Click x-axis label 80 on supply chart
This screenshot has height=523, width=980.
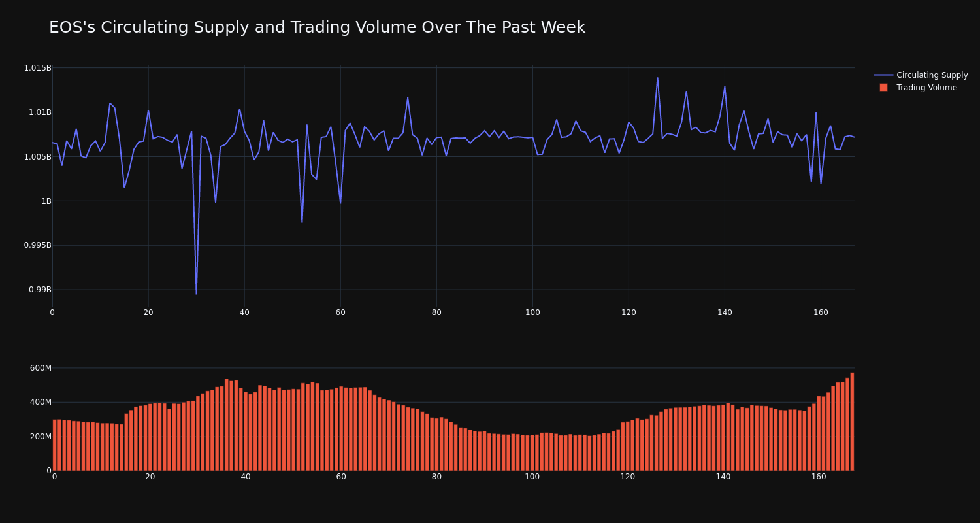[436, 312]
